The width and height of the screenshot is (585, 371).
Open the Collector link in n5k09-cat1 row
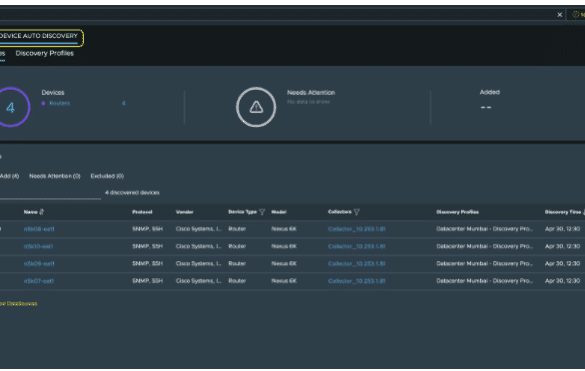click(357, 264)
